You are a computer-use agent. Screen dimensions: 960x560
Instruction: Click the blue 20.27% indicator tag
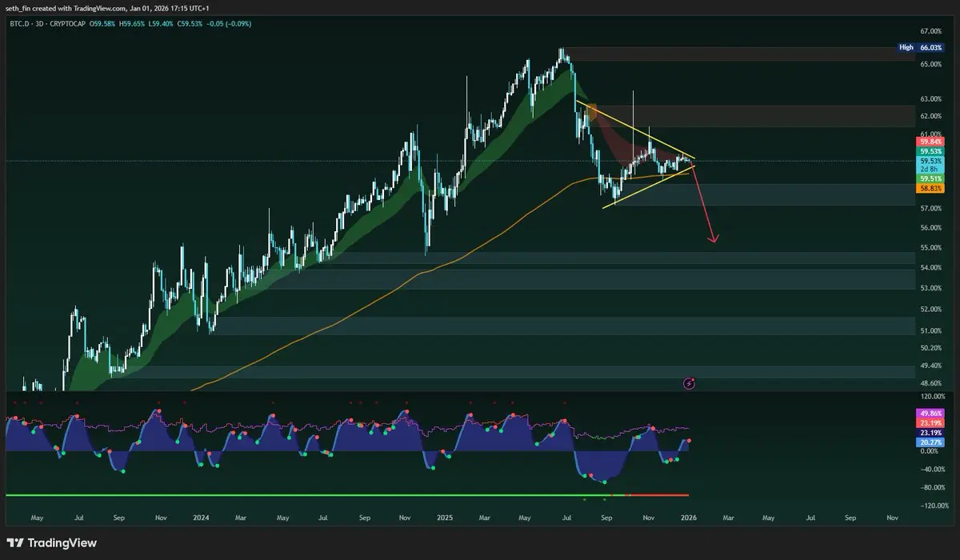pyautogui.click(x=930, y=442)
